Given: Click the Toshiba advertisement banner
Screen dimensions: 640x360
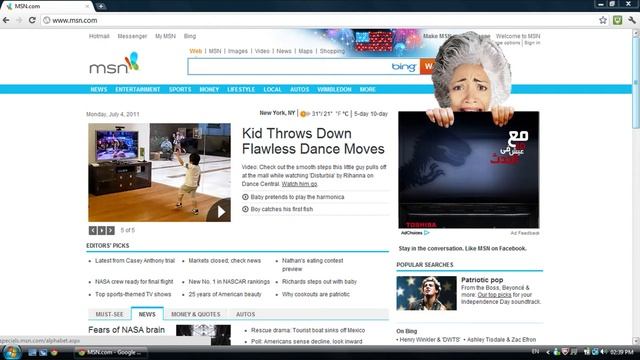Looking at the screenshot, I should [469, 170].
